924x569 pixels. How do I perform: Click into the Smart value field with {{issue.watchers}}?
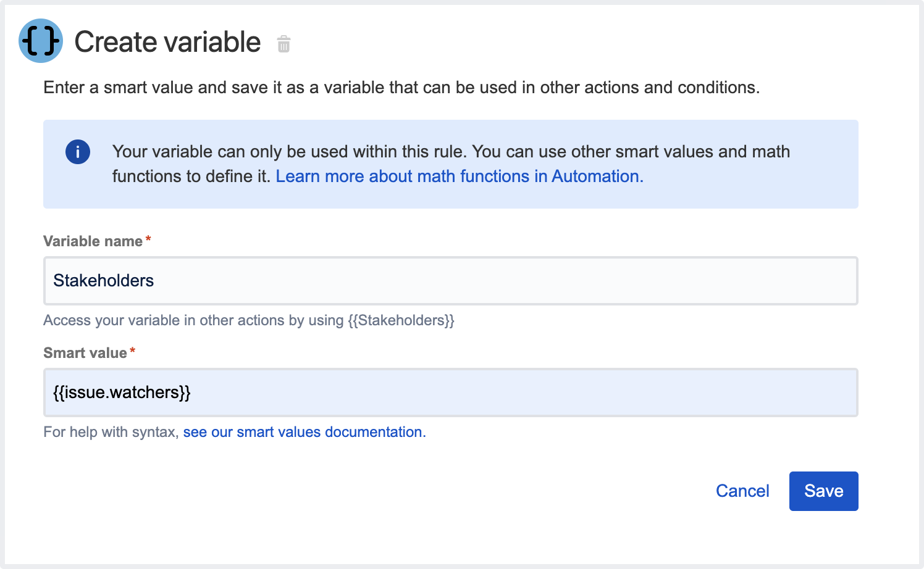[x=450, y=392]
